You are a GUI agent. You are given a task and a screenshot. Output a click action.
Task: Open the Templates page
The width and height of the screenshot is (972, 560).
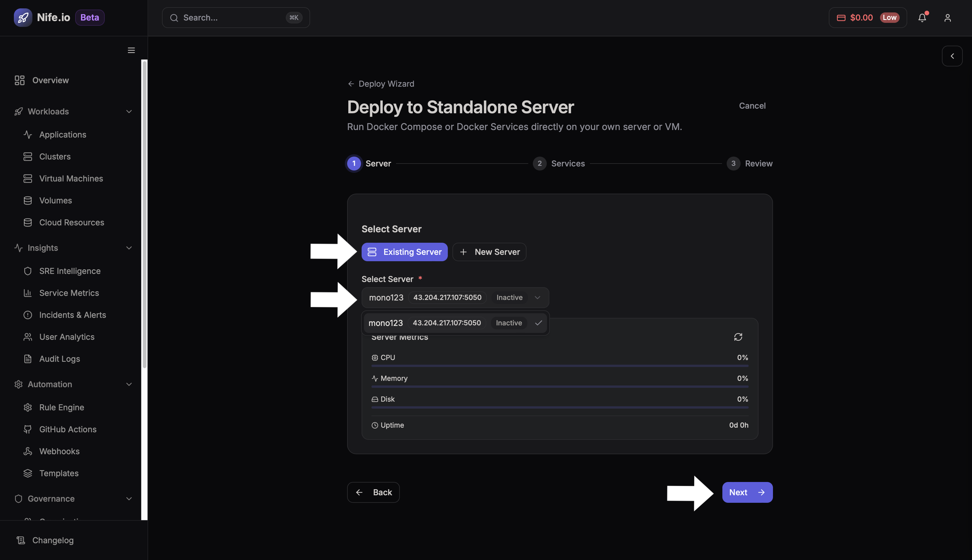[58, 473]
